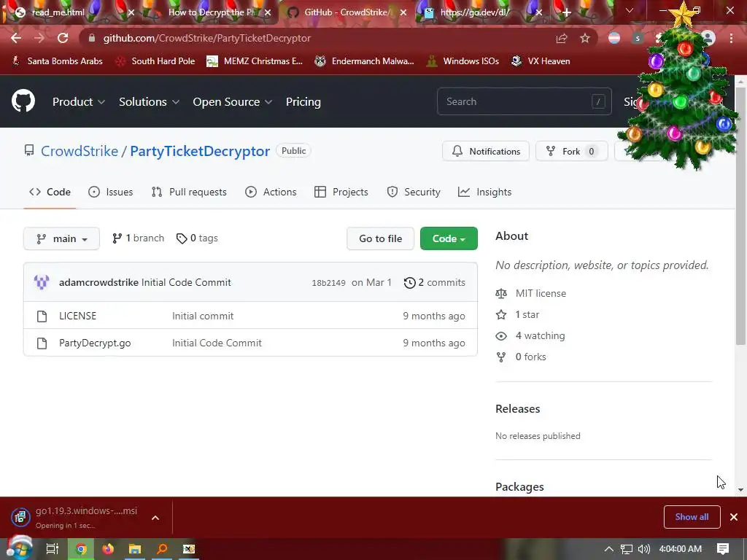Image resolution: width=747 pixels, height=560 pixels.
Task: Open adamcrowdstrike's profile
Action: coord(98,282)
